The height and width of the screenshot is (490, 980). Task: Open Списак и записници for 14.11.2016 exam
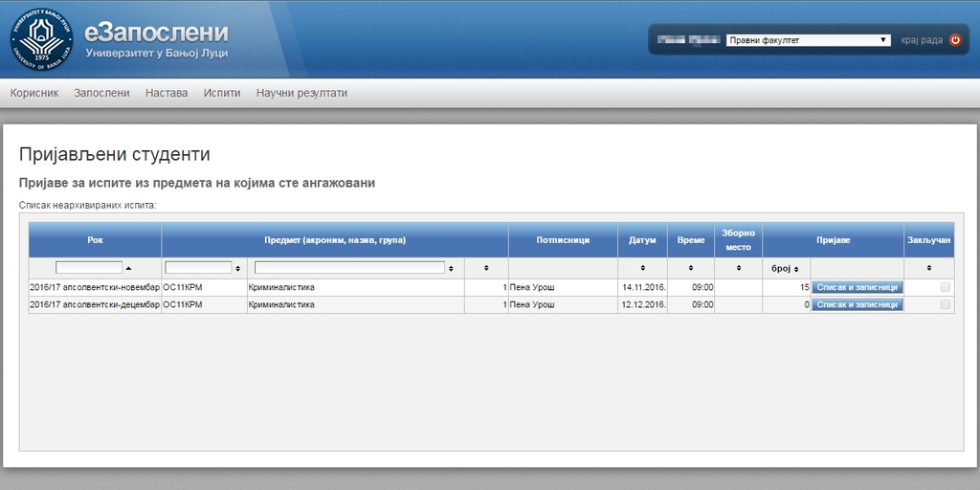coord(857,287)
